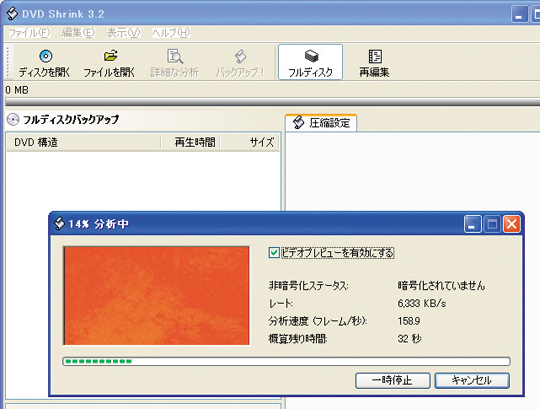Click the 分析速度 (フレーム/秒) label
Screen dimensions: 540x409
click(x=318, y=321)
